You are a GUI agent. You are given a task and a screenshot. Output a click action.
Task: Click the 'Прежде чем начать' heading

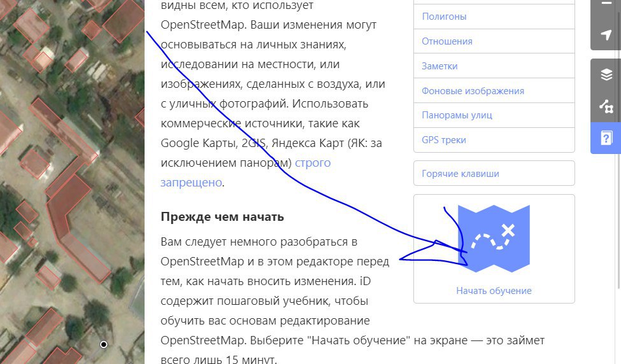tap(222, 217)
